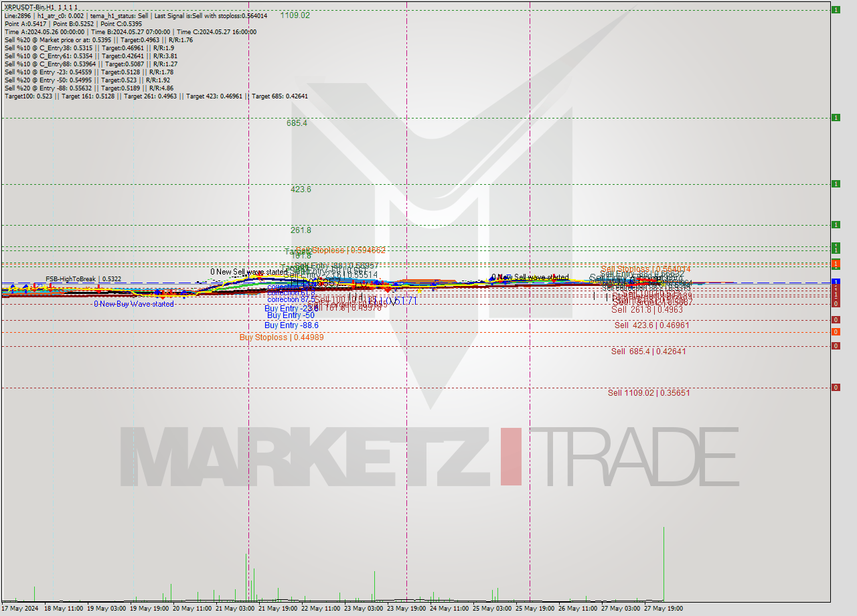Click the green axis marker on the 423.6 line

836,184
